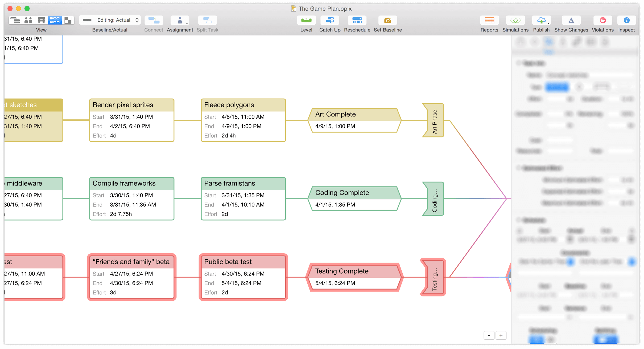Click the plus button at bottom right
Viewport: 644px width, 349px height.
501,336
